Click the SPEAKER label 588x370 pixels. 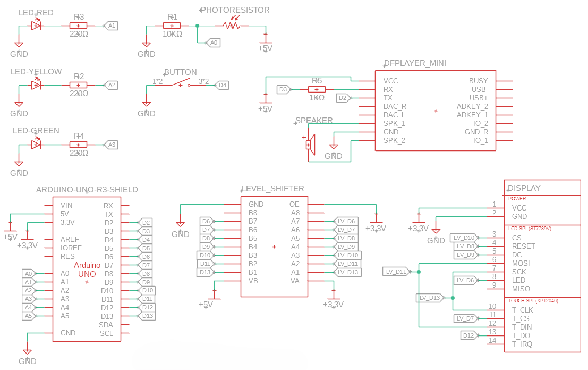314,121
